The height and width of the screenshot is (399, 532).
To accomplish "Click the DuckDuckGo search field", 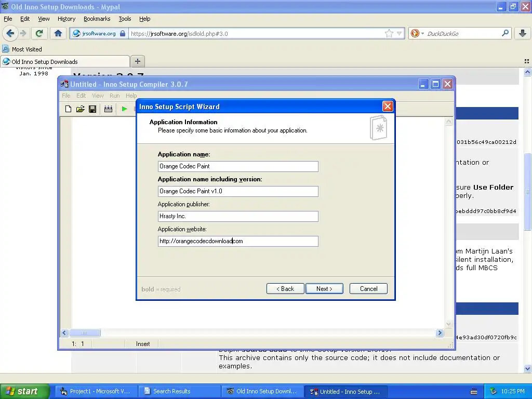I will [x=463, y=33].
